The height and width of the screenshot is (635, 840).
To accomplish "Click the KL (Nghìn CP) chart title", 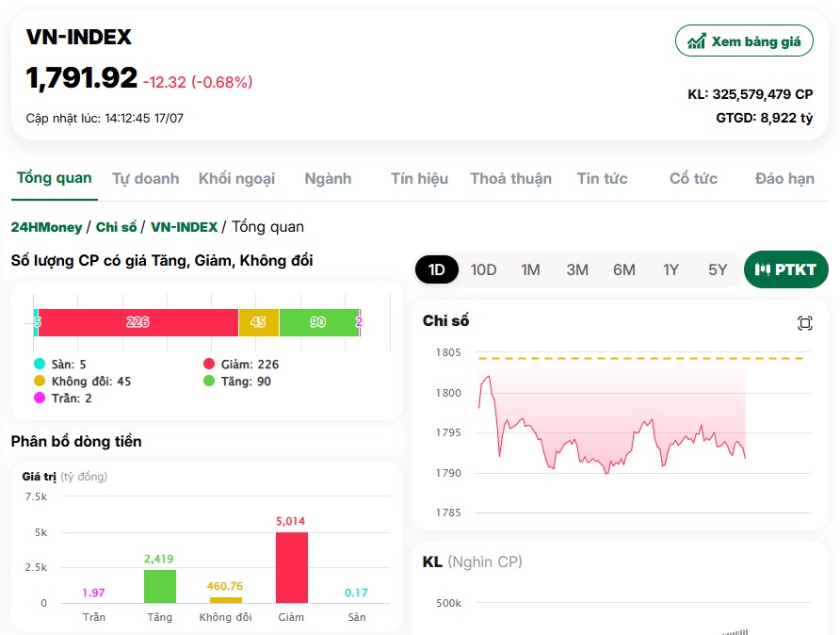I will click(472, 562).
